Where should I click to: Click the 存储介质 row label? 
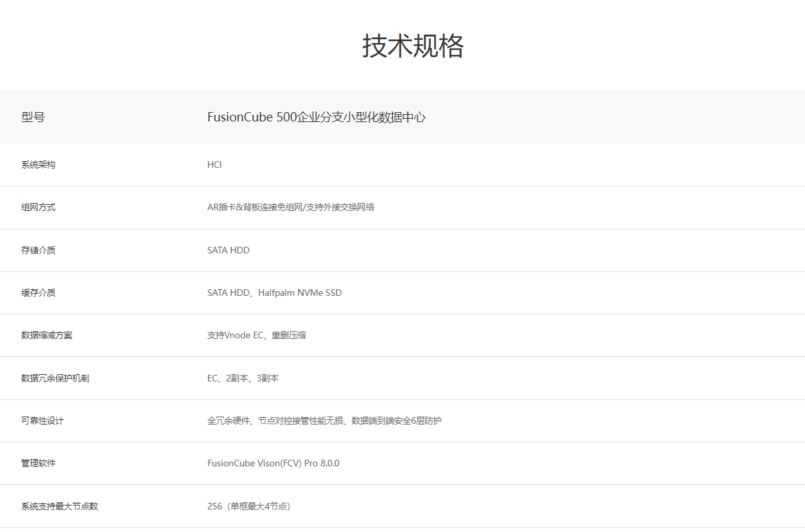pos(38,250)
